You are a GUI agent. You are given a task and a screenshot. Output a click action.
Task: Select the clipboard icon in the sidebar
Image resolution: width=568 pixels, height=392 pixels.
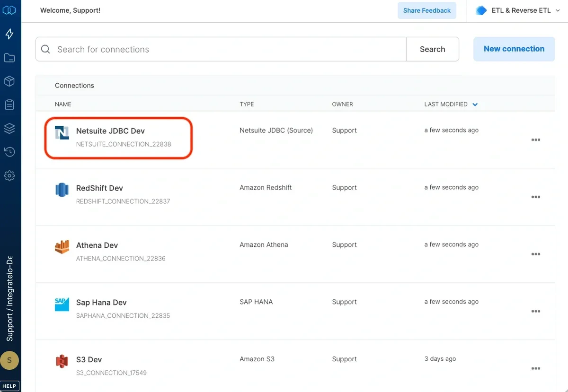[x=10, y=105]
